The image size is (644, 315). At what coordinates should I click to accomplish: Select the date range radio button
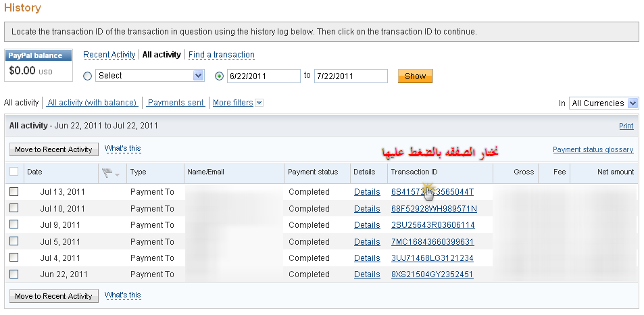pos(220,76)
